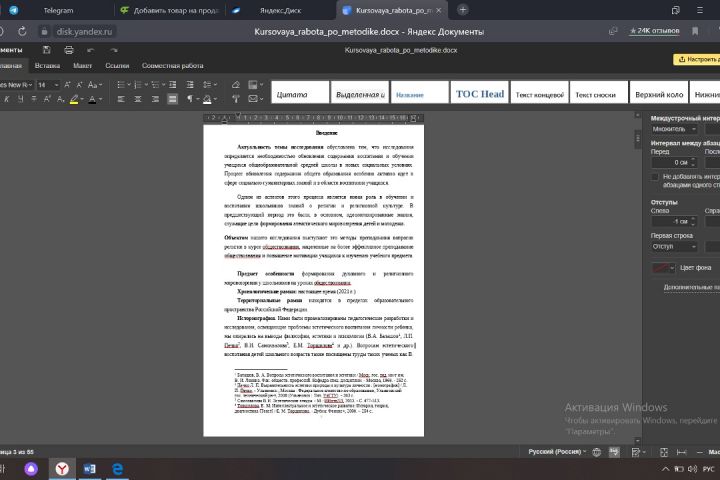The image size is (720, 480).
Task: Open the 'Ссылки' ribbon tab
Action: (x=117, y=66)
